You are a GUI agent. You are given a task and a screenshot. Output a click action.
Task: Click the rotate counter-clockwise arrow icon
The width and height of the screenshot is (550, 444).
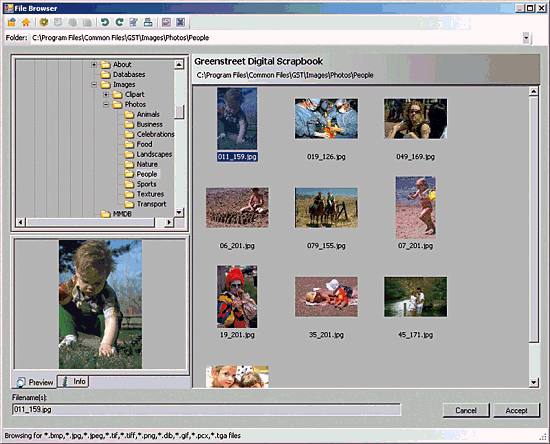click(105, 22)
